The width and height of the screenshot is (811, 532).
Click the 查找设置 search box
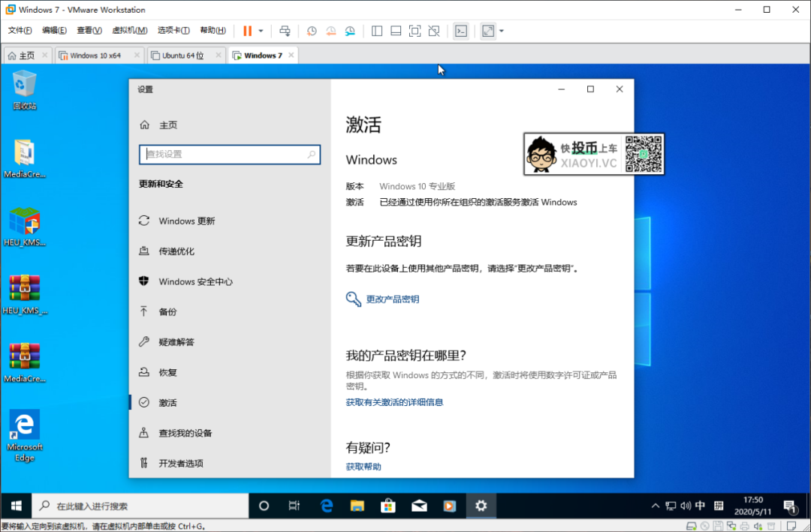[x=229, y=154]
